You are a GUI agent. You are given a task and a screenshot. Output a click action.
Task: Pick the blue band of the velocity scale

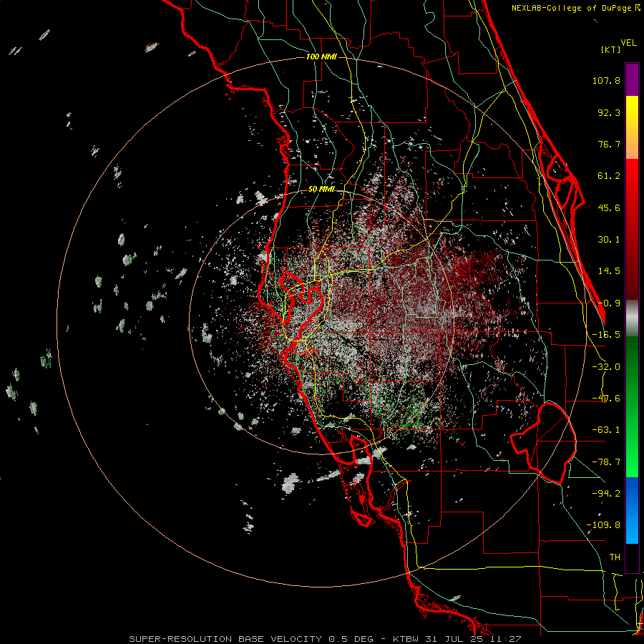coord(632,510)
